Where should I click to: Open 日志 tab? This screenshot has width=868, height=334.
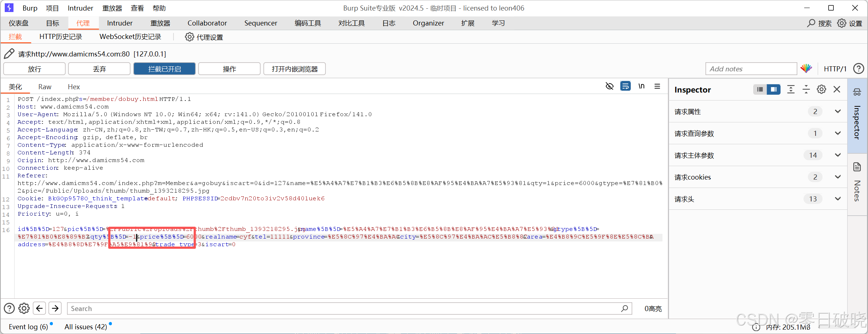[x=389, y=23]
